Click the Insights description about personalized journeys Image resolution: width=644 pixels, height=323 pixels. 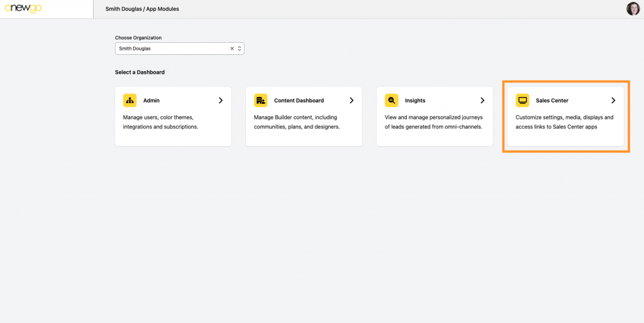pos(434,122)
